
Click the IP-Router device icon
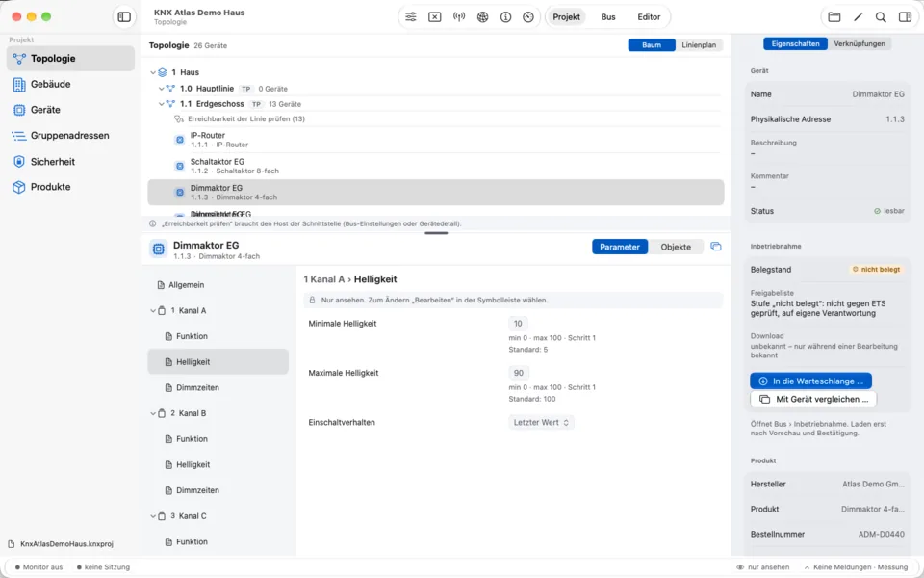coord(180,140)
